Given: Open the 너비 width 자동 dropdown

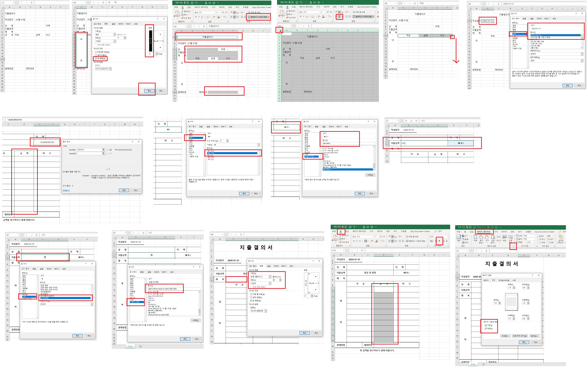Looking at the screenshot, I should tap(535, 236).
